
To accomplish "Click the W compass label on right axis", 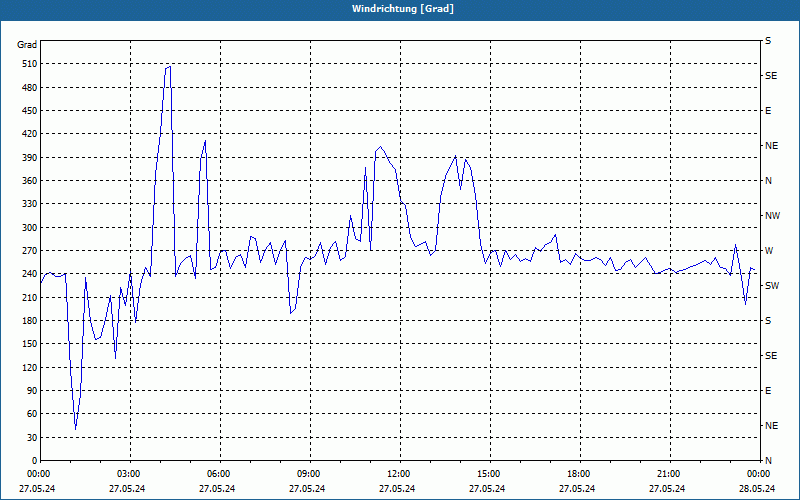I will point(768,250).
